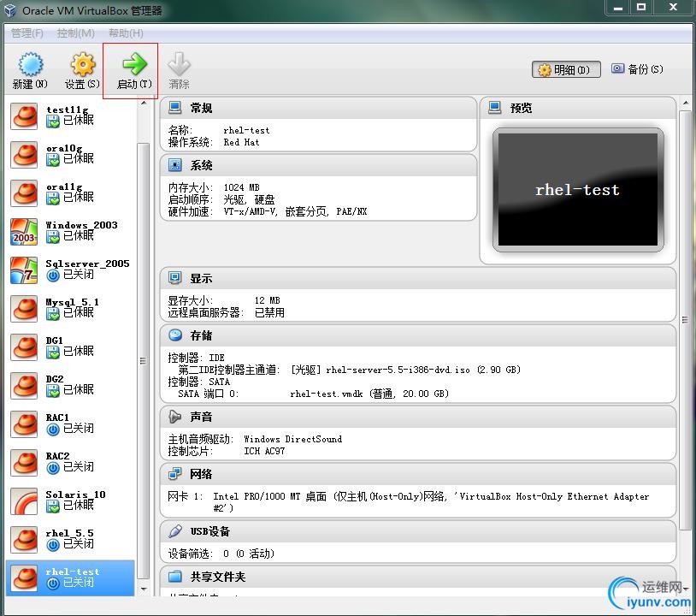Click the 网络 network section icon

click(x=175, y=474)
